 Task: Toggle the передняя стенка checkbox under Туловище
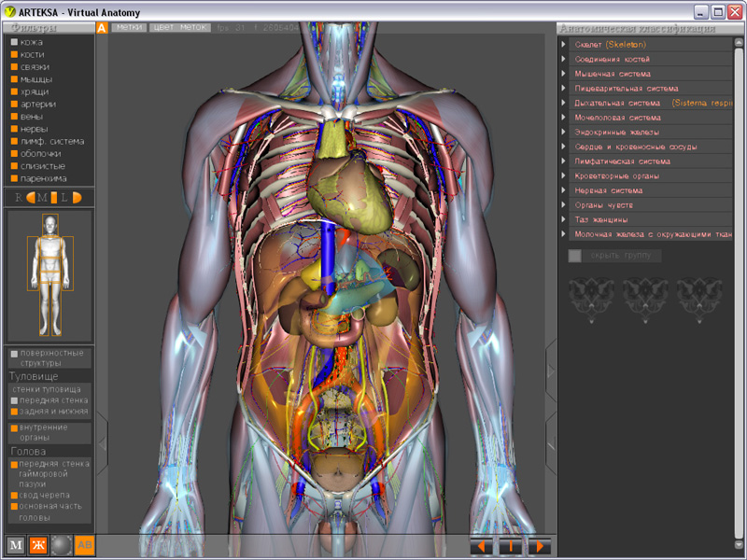click(14, 401)
